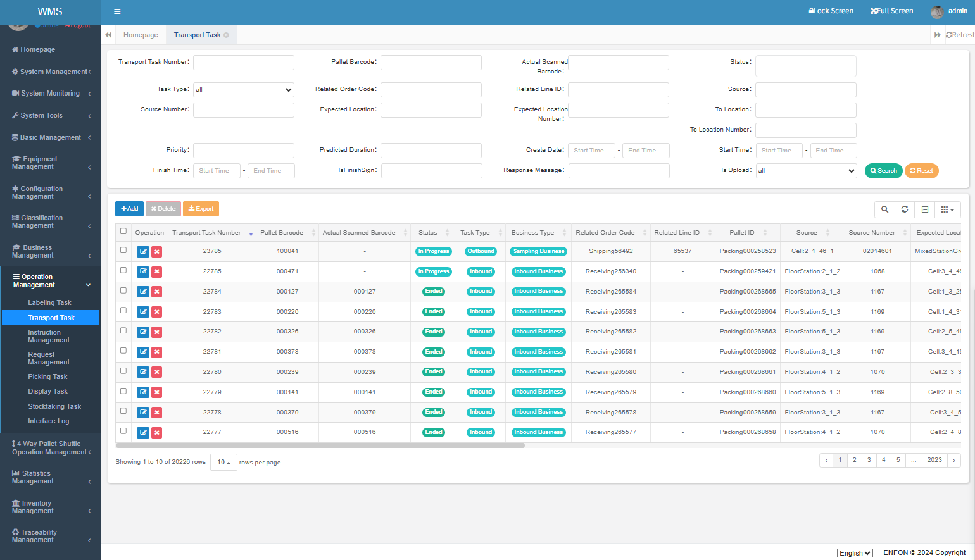
Task: Open the Task Type dropdown
Action: pos(244,90)
